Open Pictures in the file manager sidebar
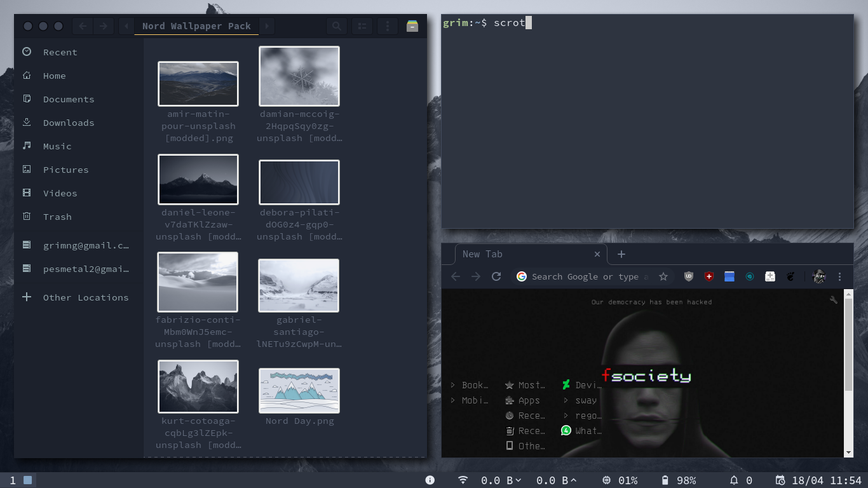This screenshot has width=868, height=488. click(x=79, y=170)
